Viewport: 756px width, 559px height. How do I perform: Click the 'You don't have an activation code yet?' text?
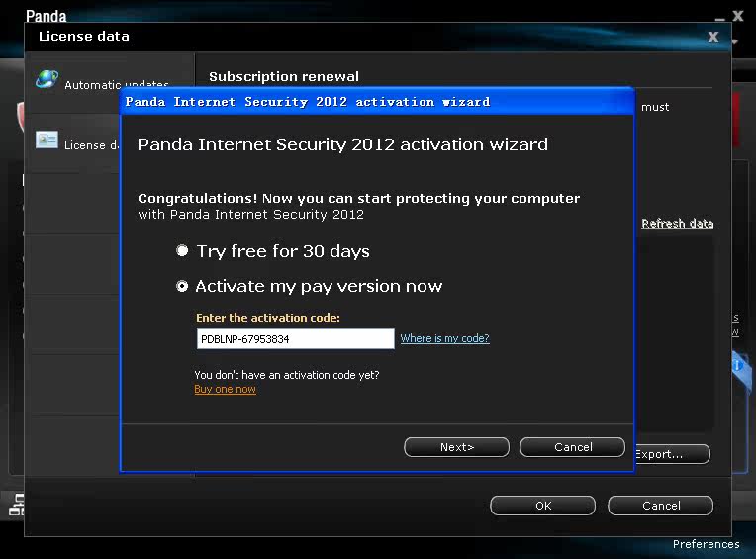tap(287, 375)
